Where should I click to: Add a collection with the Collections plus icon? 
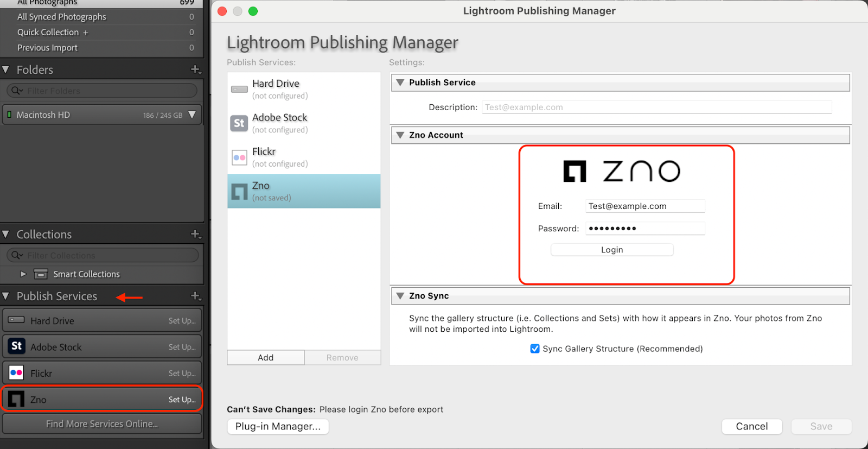click(196, 234)
